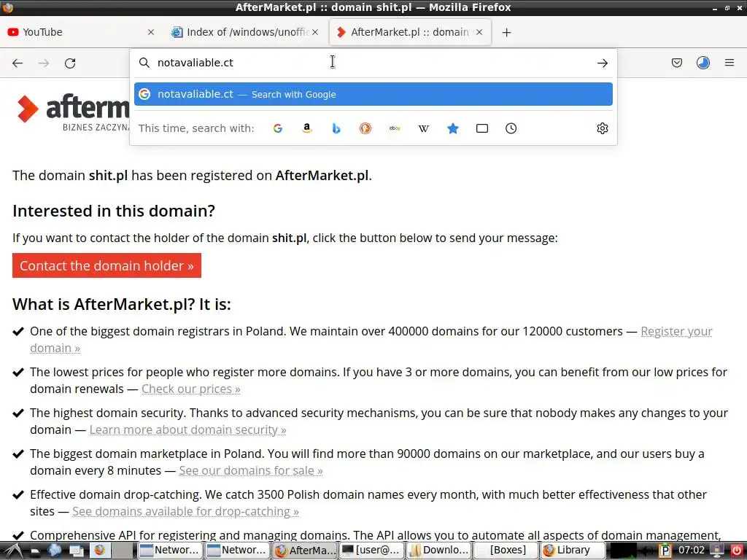747x560 pixels.
Task: Switch to Downlo... taskbar window
Action: coord(438,551)
